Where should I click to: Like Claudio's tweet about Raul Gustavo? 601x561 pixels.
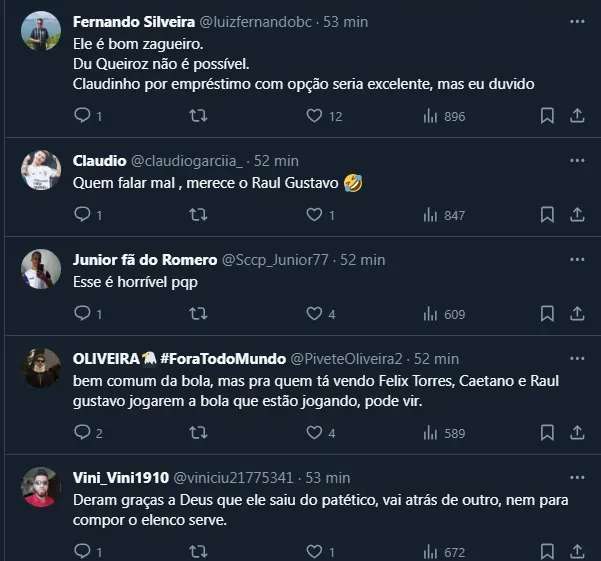314,214
